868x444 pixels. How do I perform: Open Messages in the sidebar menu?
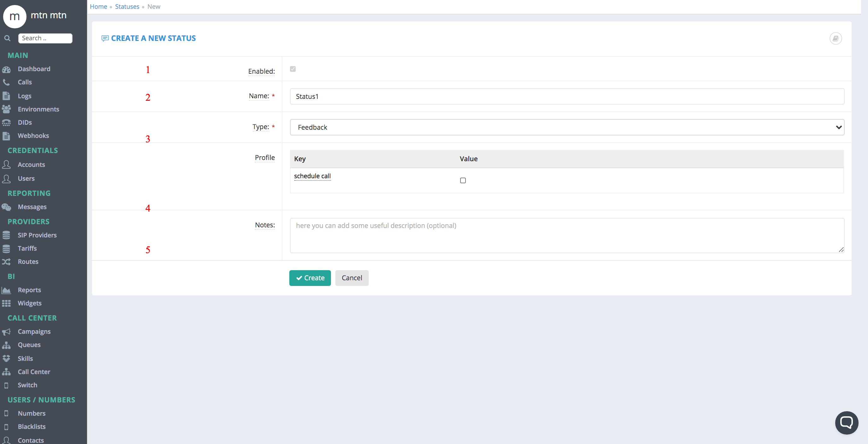coord(32,207)
